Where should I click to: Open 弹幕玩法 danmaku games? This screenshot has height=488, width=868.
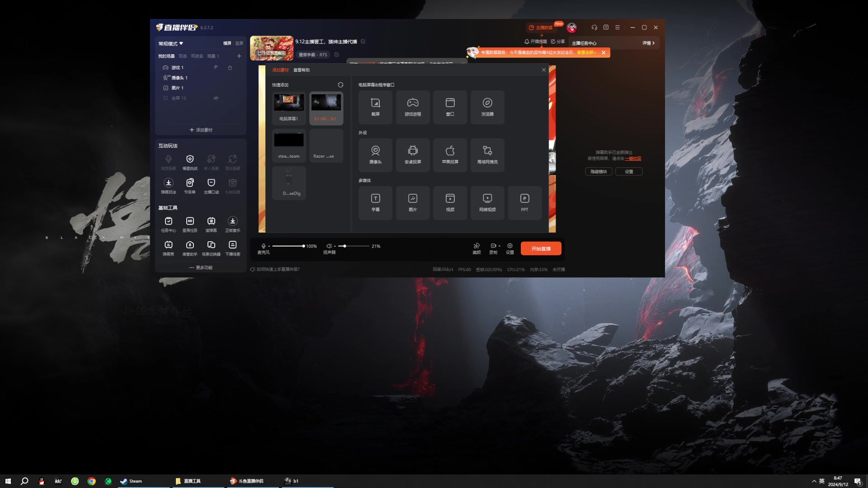(x=168, y=186)
